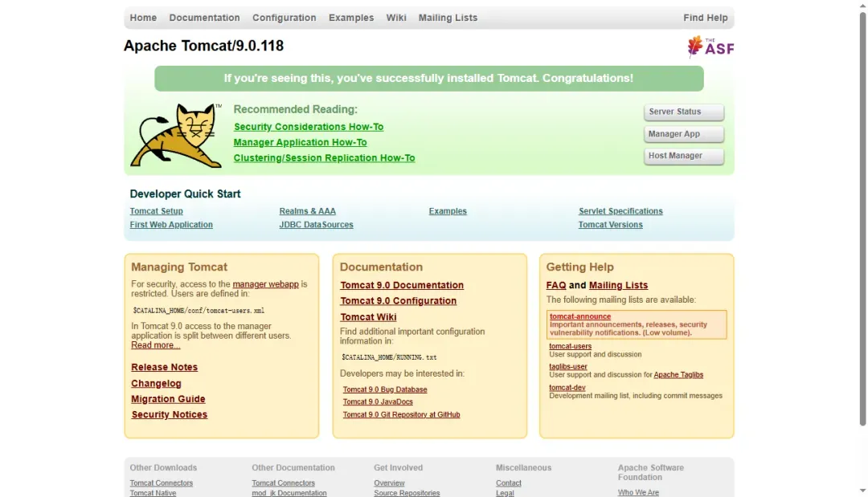Open the tomcat-users mailing list link
This screenshot has width=868, height=497.
pyautogui.click(x=570, y=346)
